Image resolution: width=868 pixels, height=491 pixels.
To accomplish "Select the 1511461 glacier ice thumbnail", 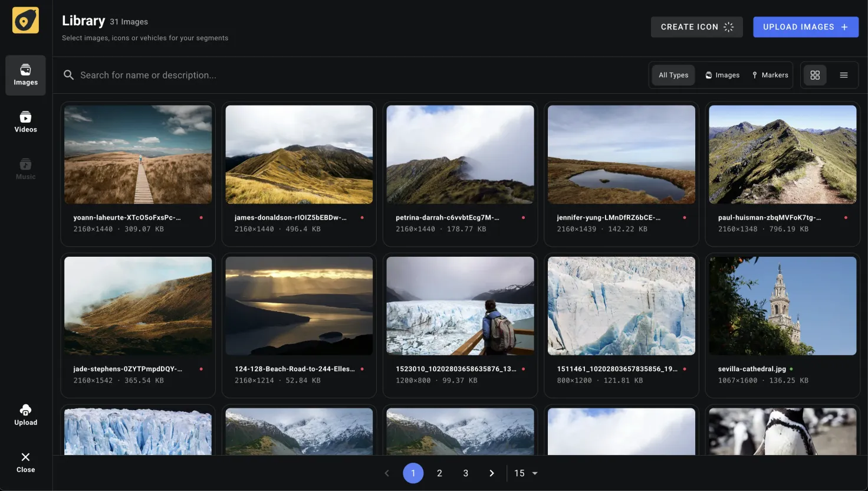I will 622,306.
